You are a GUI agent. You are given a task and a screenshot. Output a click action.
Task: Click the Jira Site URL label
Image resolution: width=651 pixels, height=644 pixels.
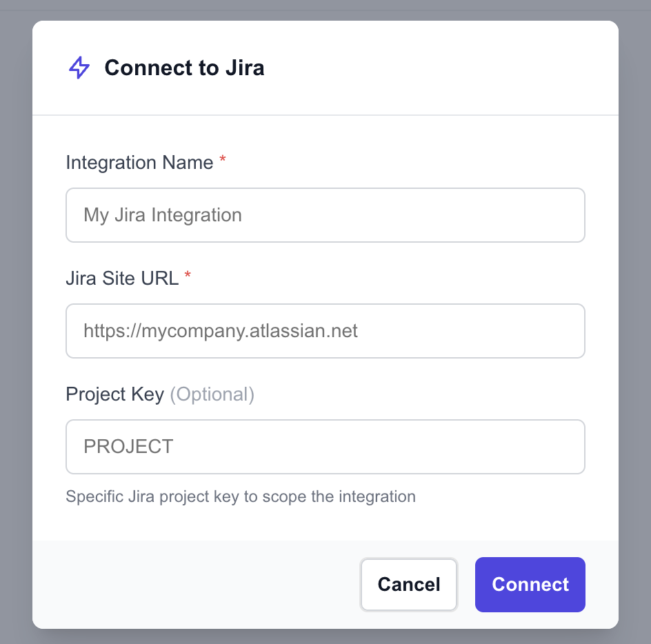tap(122, 278)
